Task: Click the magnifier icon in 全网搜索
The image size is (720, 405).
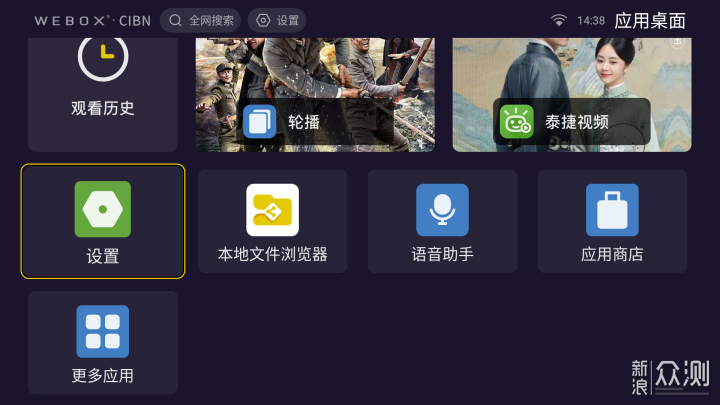Action: pyautogui.click(x=175, y=20)
